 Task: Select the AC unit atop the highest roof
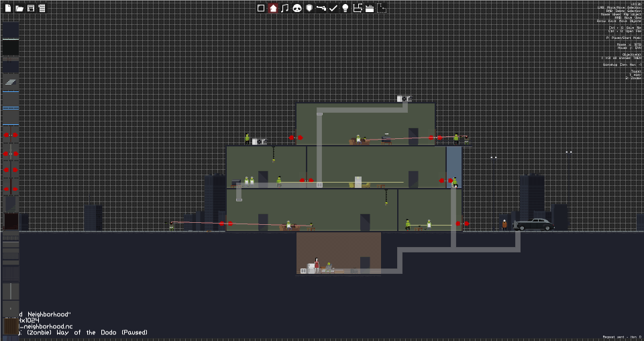click(404, 99)
